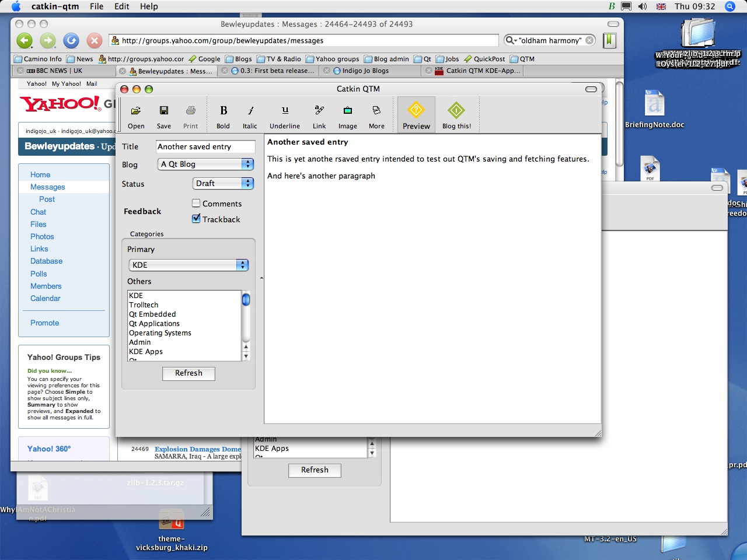The image size is (747, 560).
Task: Apply Bold formatting
Action: point(224,116)
